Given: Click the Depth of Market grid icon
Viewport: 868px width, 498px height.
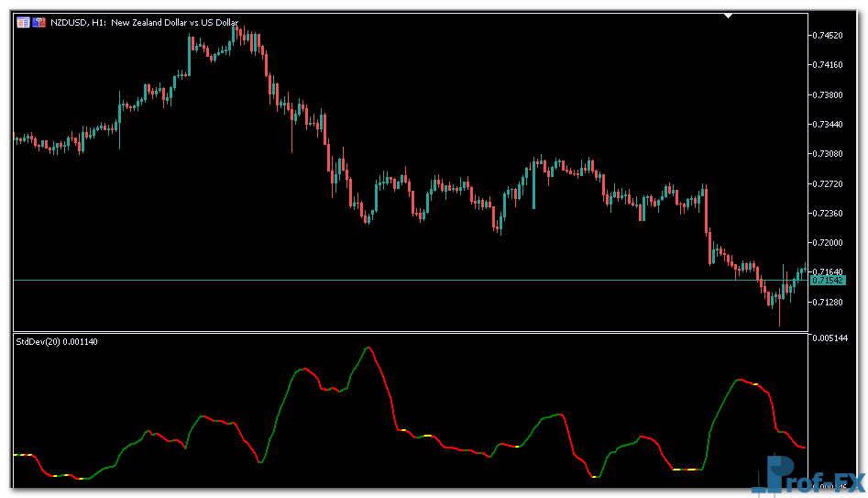Looking at the screenshot, I should click(x=23, y=22).
